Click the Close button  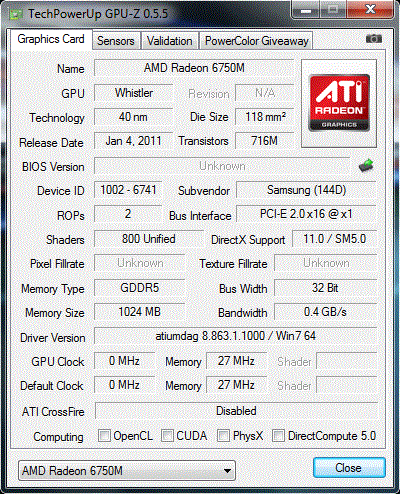coord(349,468)
